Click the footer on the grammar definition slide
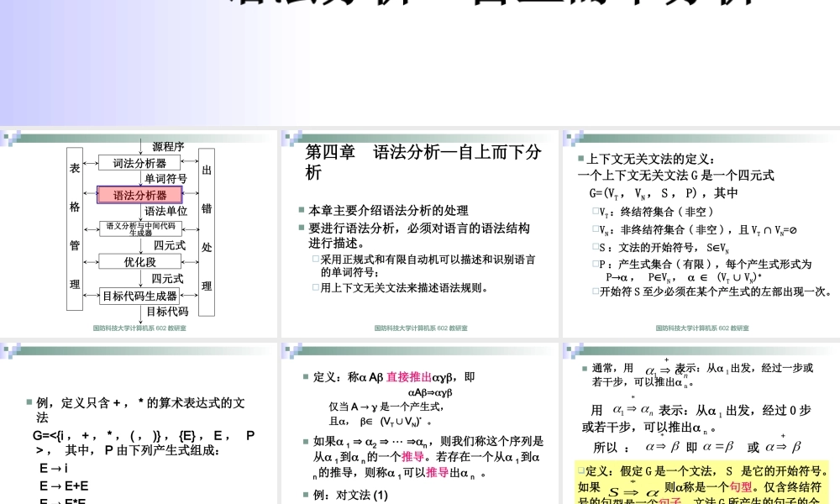Viewport: 840px width, 504px height. tap(701, 328)
